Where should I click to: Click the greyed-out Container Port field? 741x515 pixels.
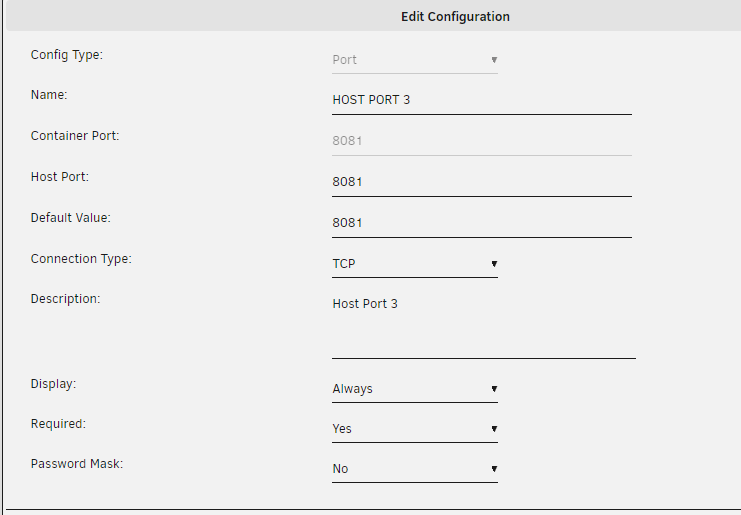[x=482, y=141]
